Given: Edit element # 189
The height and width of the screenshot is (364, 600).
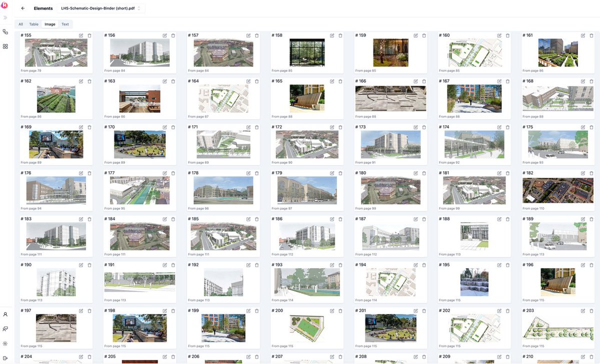Looking at the screenshot, I should 583,219.
